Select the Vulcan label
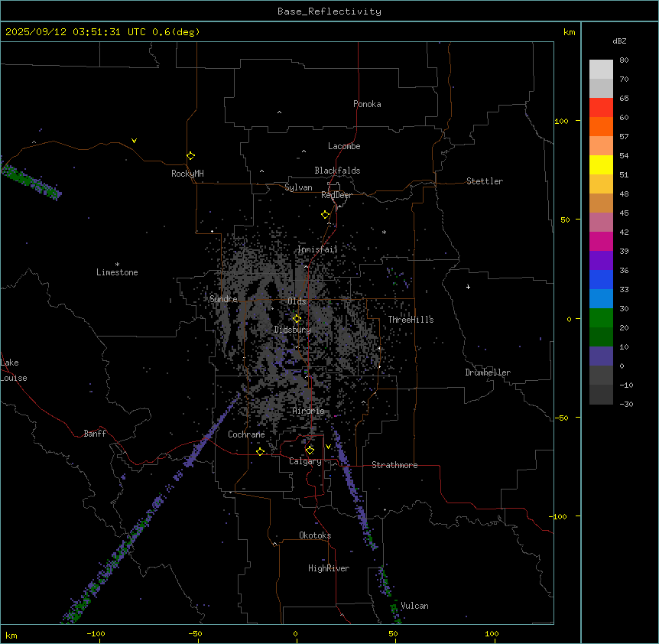659x644 pixels. click(x=414, y=606)
